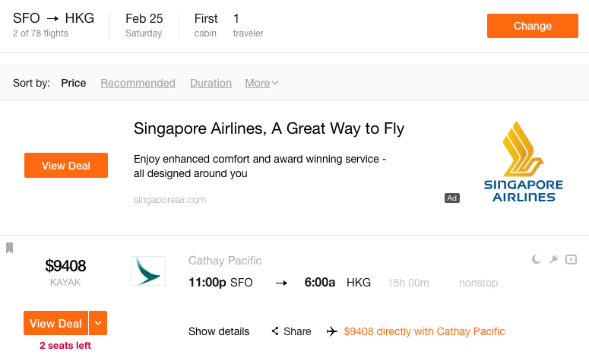
Task: Click the share icon next to Share
Action: tap(275, 331)
